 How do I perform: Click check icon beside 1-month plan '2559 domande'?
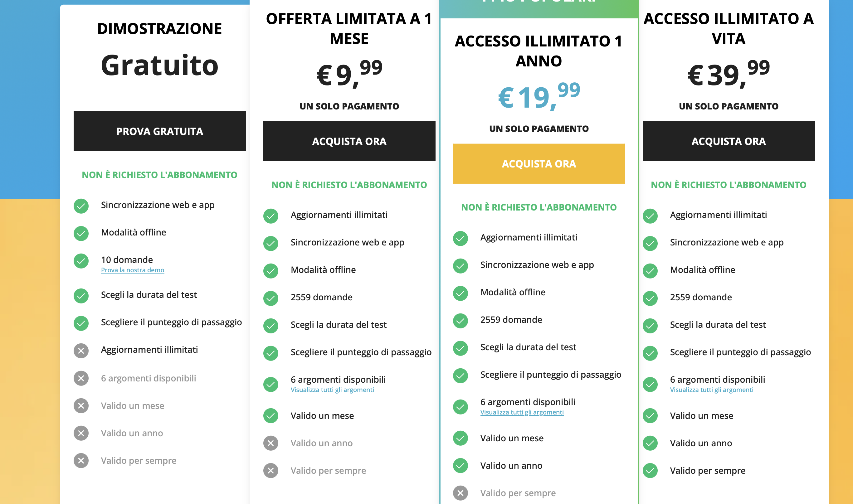click(x=271, y=298)
